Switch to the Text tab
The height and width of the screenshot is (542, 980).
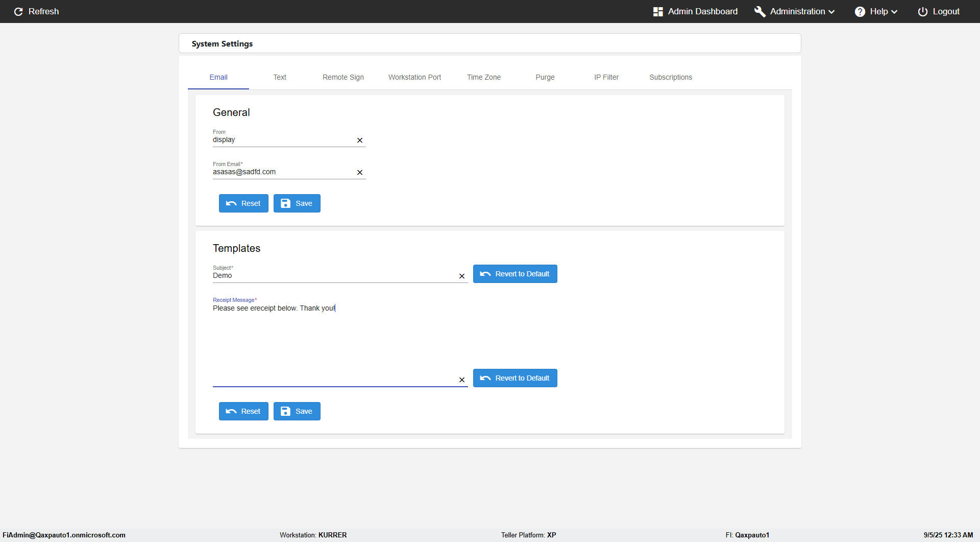point(280,77)
